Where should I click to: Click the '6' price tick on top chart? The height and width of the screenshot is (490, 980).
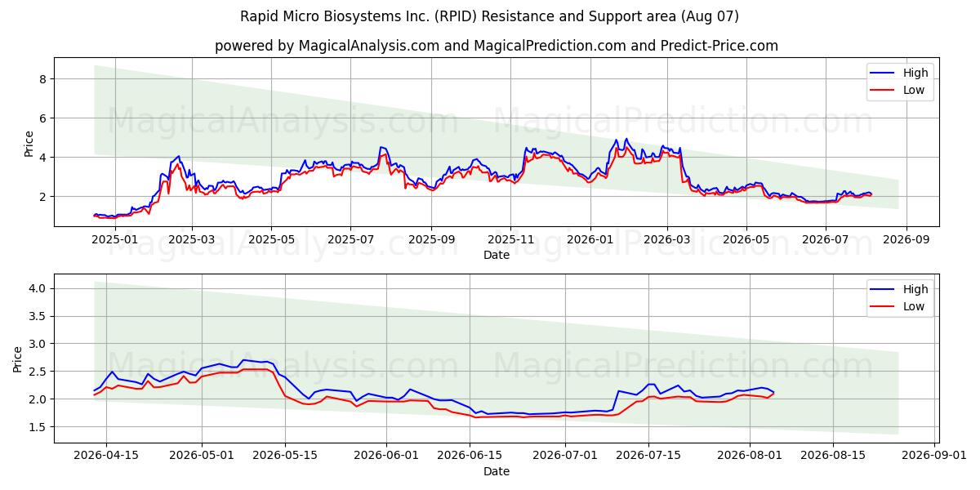pos(44,118)
